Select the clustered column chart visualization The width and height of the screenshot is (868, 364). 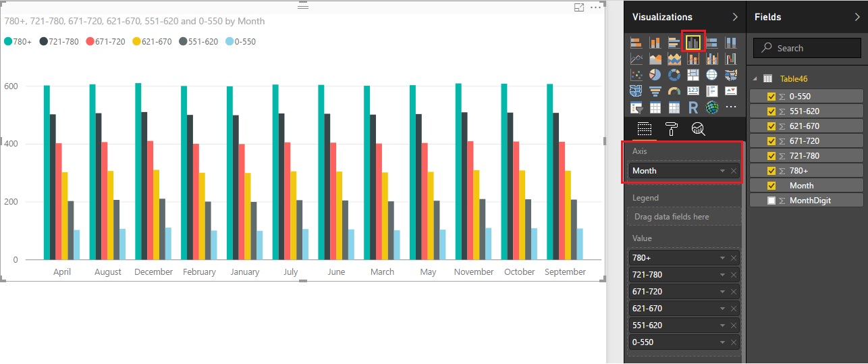pyautogui.click(x=693, y=43)
